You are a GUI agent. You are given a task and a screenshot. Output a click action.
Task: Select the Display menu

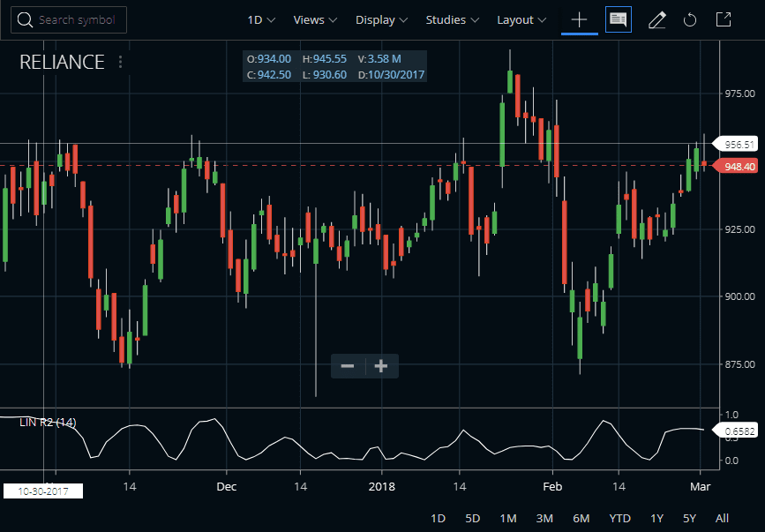click(381, 19)
